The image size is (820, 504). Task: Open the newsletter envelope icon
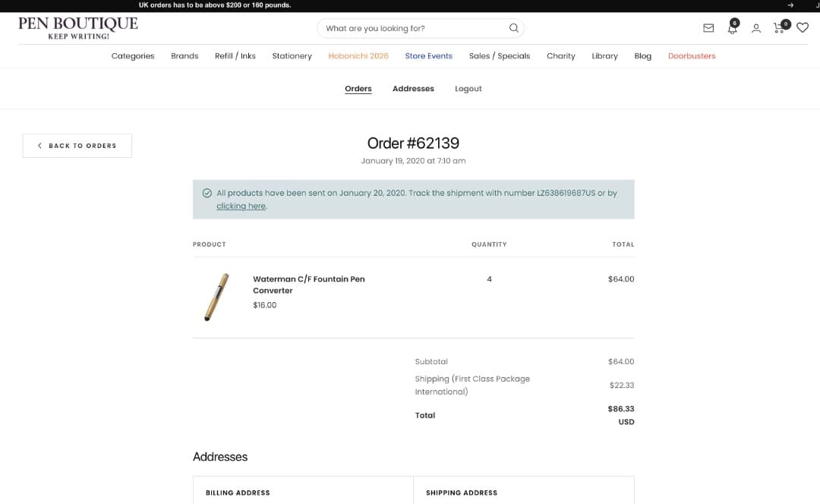[708, 28]
